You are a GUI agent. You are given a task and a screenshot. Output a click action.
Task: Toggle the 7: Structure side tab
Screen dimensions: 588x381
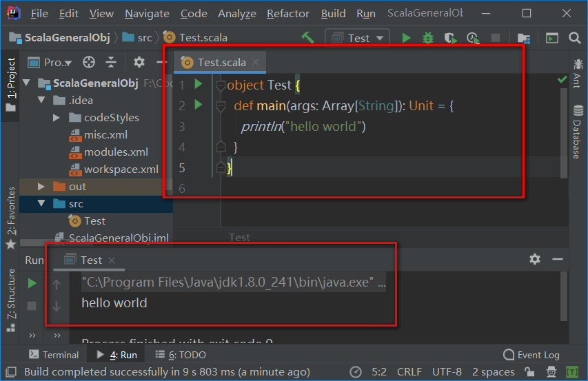pos(11,301)
